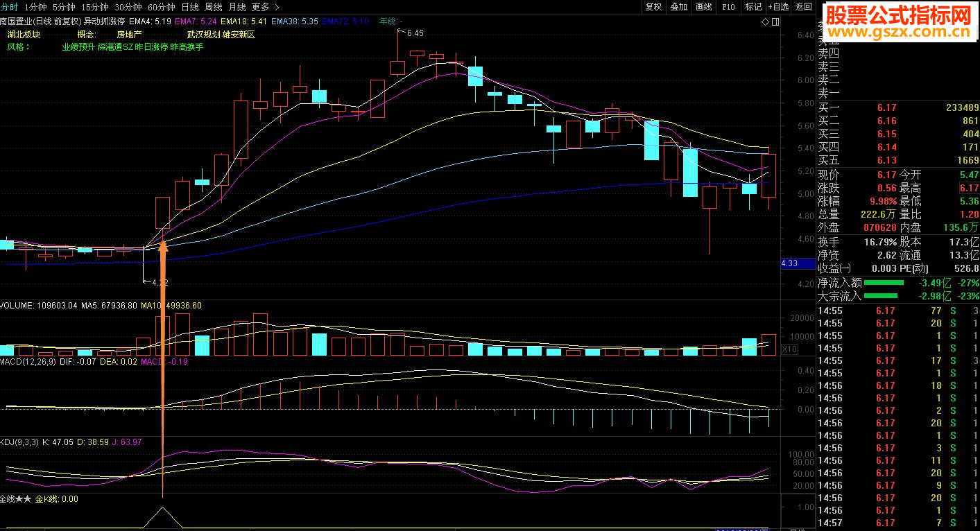980x531 pixels.
Task: Click the 外盘 value 870628
Action: pyautogui.click(x=879, y=227)
